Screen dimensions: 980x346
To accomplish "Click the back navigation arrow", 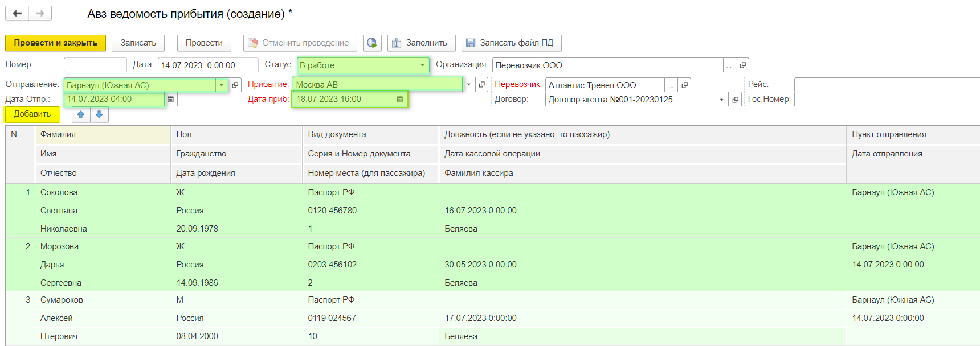I will point(17,13).
